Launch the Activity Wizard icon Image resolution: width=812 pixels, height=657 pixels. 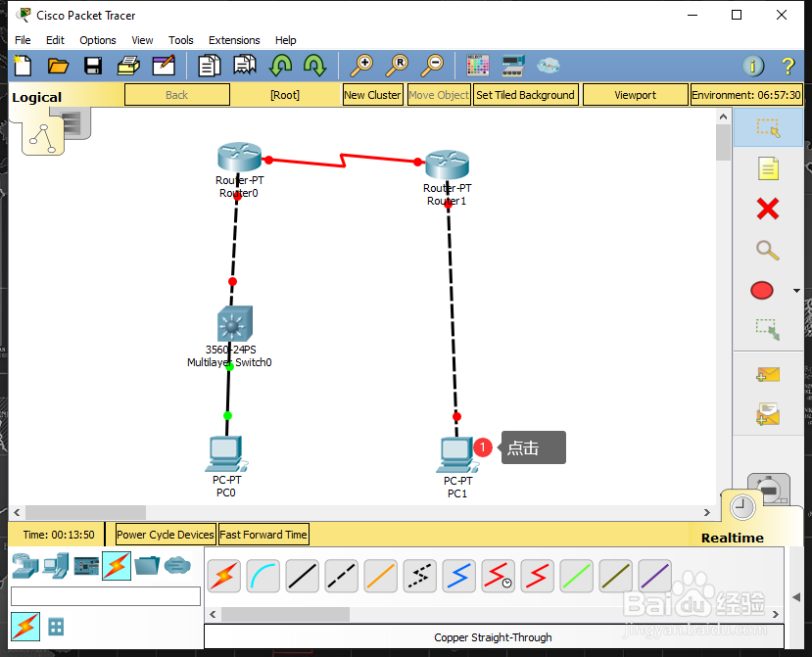point(164,66)
